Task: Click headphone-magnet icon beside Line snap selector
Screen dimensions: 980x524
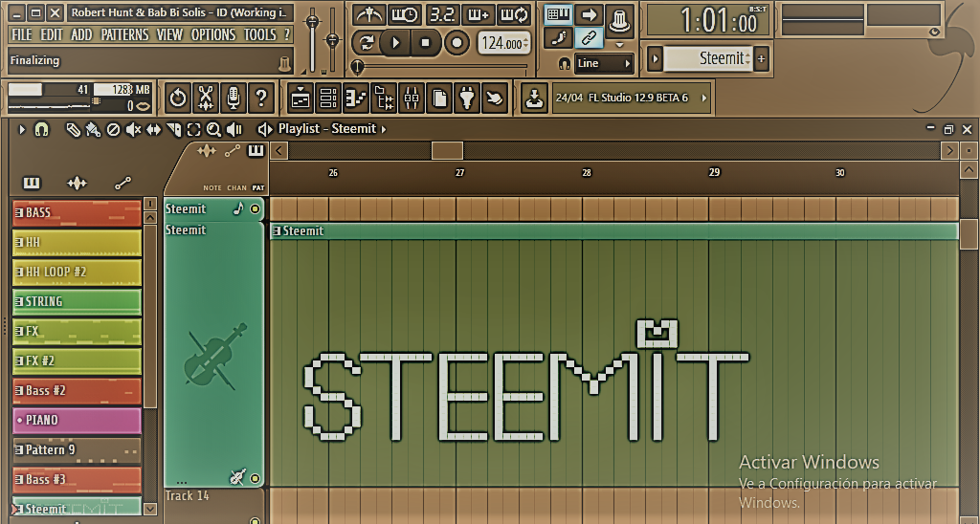Action: [x=564, y=63]
